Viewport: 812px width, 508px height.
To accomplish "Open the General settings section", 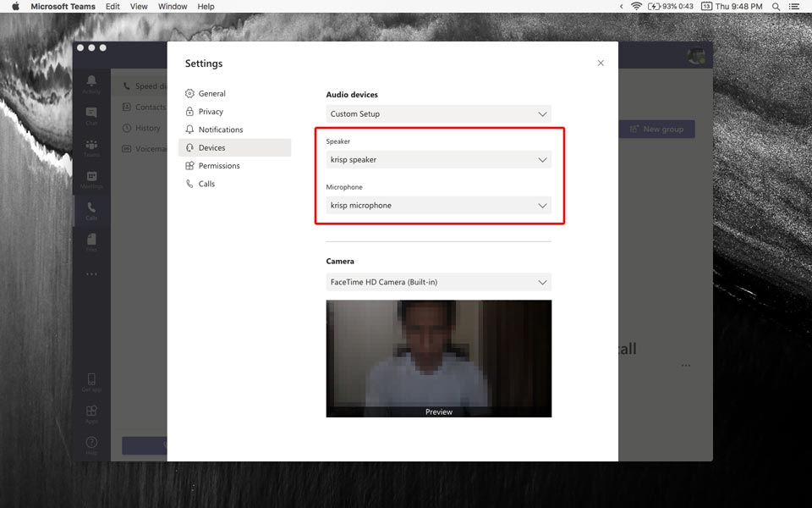I will coord(234,93).
